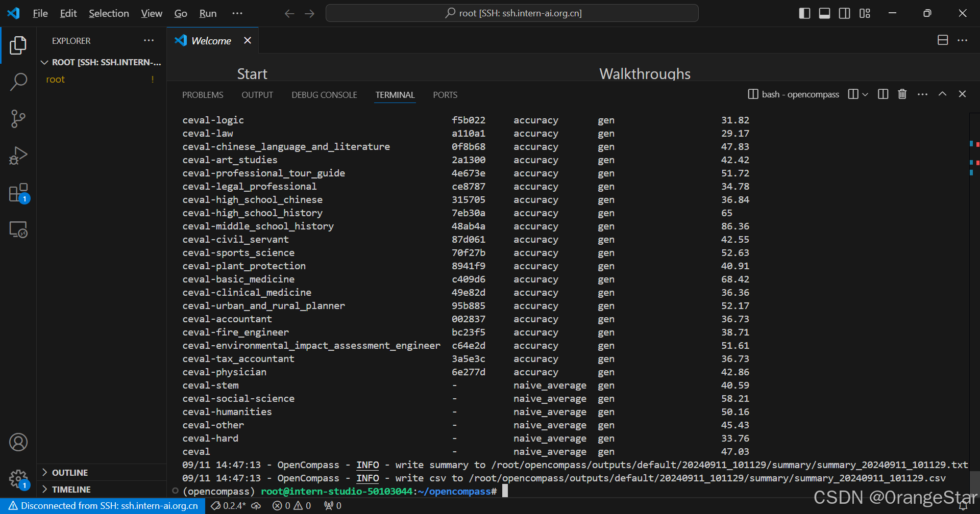The height and width of the screenshot is (514, 980).
Task: Click Disconnected from SSH status item
Action: (x=103, y=506)
